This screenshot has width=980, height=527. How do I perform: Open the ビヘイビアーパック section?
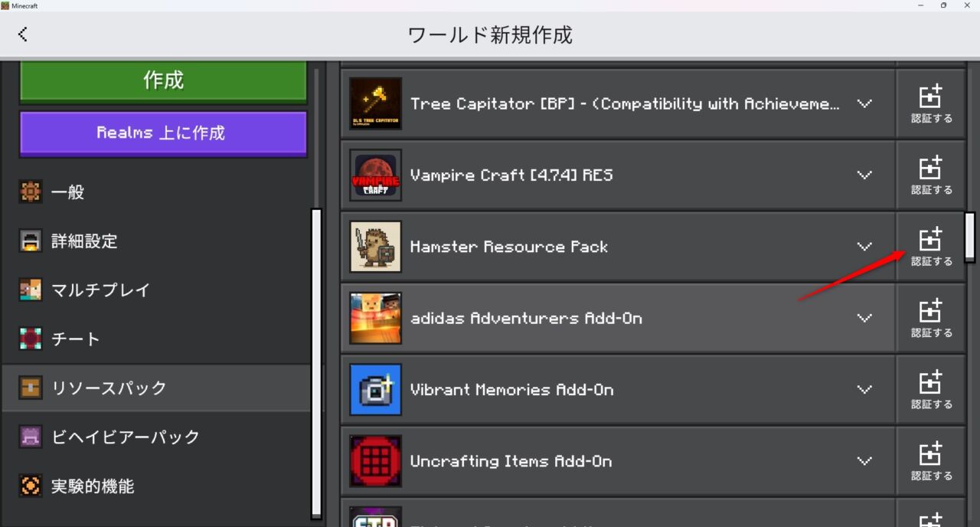click(156, 437)
